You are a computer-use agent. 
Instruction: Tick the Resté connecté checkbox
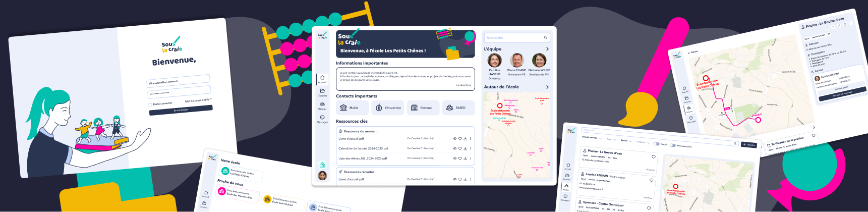150,104
